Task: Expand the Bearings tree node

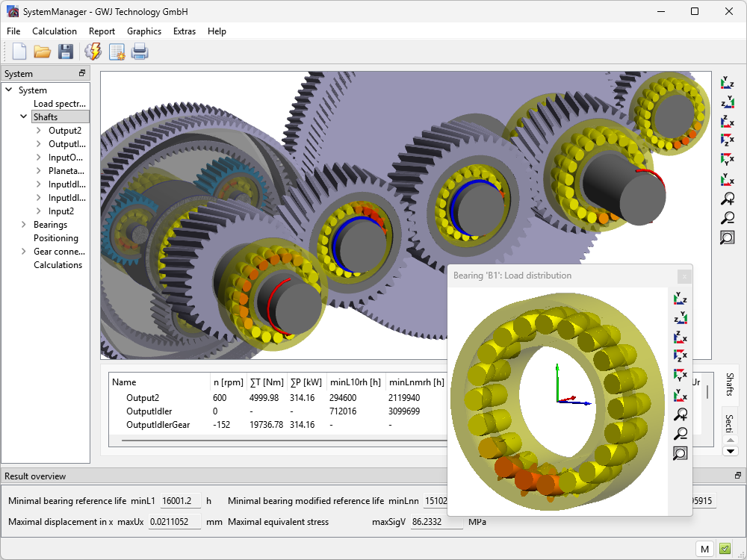Action: tap(24, 225)
